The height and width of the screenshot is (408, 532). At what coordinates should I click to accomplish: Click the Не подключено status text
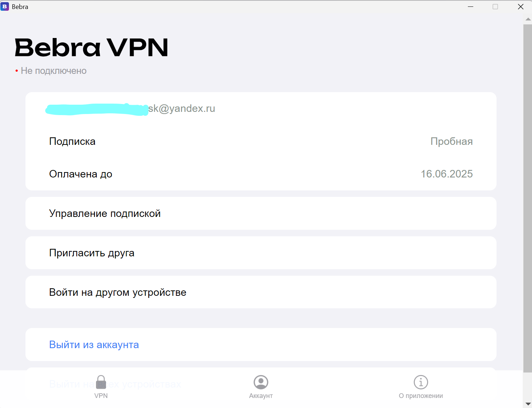click(54, 71)
